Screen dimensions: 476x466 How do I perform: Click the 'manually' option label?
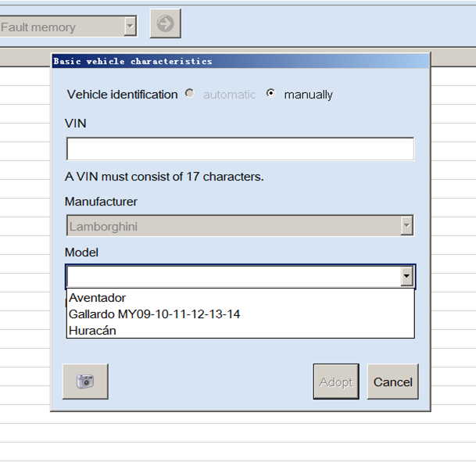[x=308, y=95]
